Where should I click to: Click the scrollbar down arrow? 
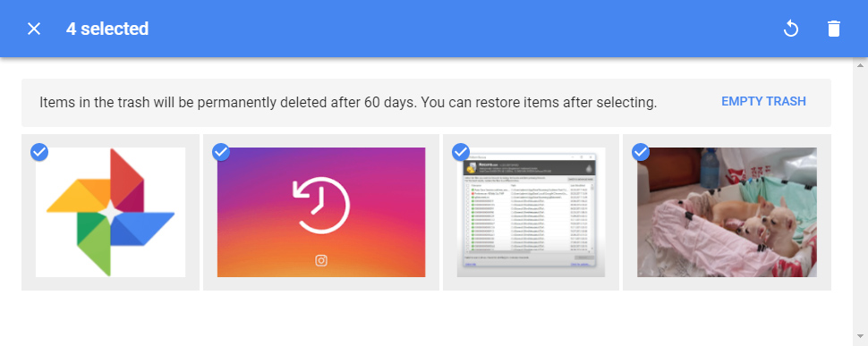pos(860,336)
